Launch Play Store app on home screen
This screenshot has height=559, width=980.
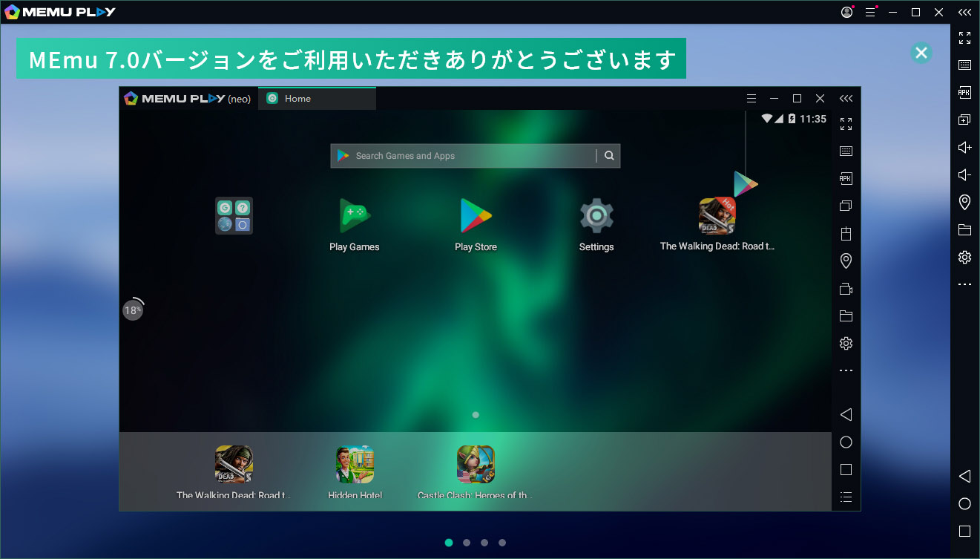tap(476, 225)
